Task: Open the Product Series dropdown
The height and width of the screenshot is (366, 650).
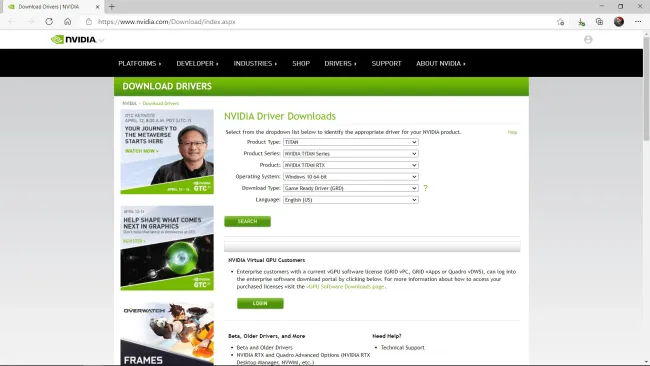Action: tap(351, 154)
